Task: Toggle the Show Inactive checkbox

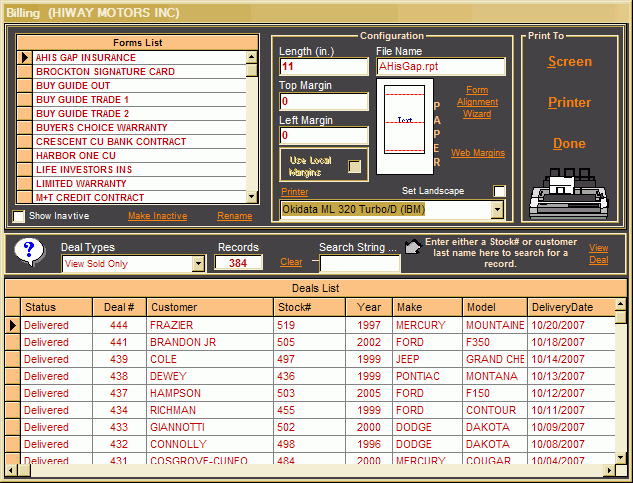Action: point(19,216)
